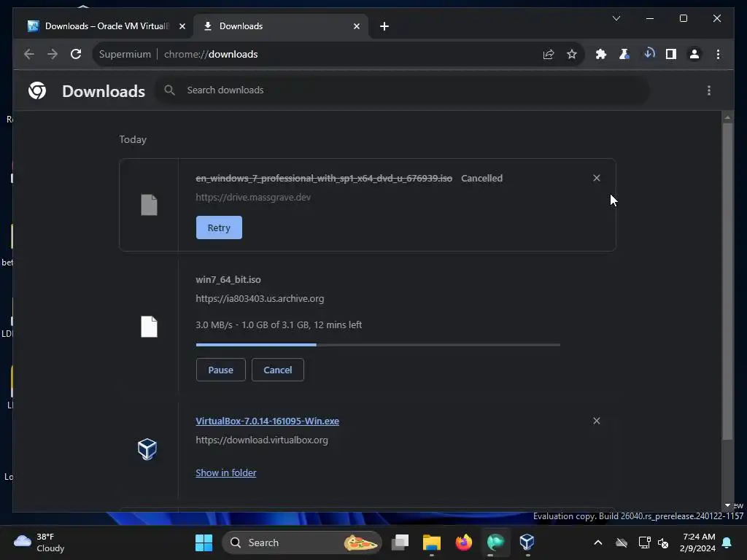Image resolution: width=747 pixels, height=560 pixels.
Task: Switch to the Oracle VM VirtualBox tab
Action: point(106,26)
